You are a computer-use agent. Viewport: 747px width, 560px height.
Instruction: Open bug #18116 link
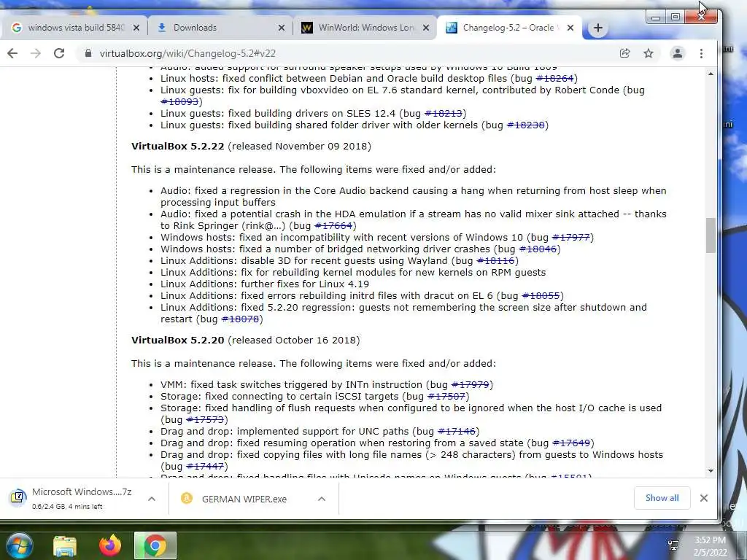(495, 261)
